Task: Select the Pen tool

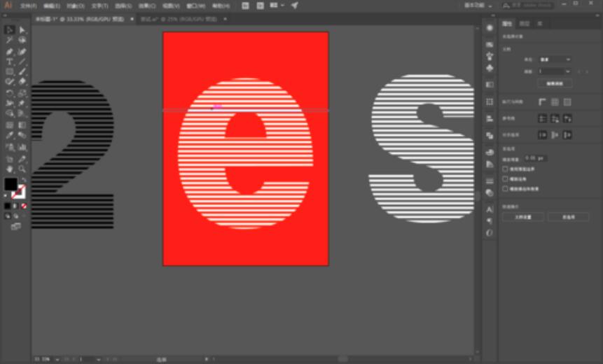Action: point(10,52)
